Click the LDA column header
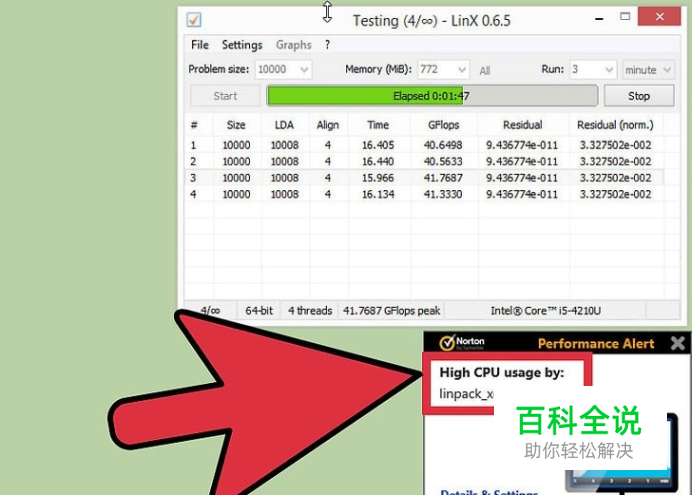 pos(284,125)
